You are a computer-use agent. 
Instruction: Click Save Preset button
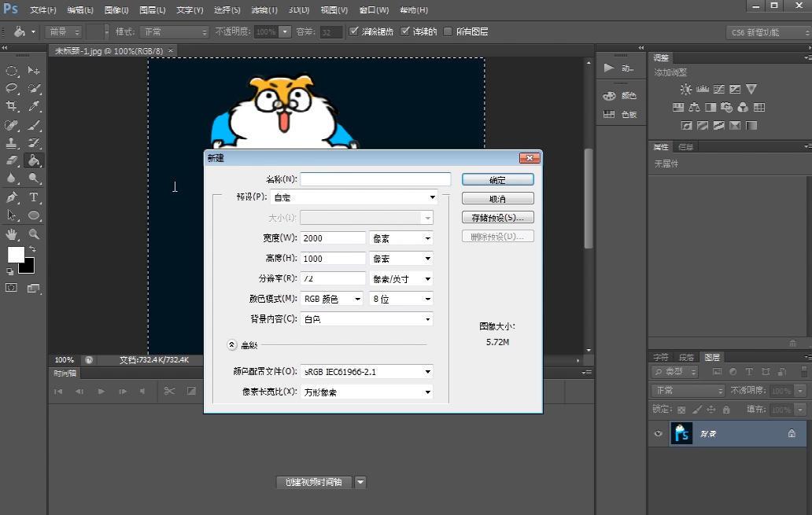(497, 217)
